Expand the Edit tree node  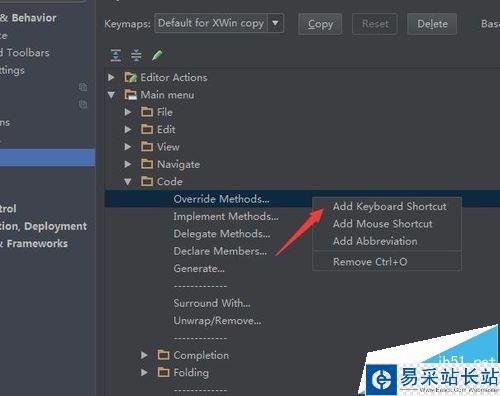(x=128, y=129)
